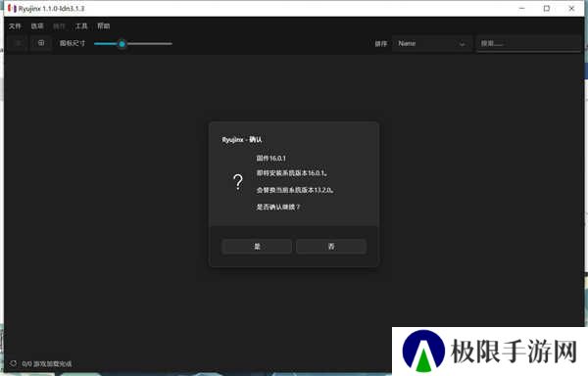The width and height of the screenshot is (588, 376).
Task: Focus the search input field
Action: tap(529, 43)
